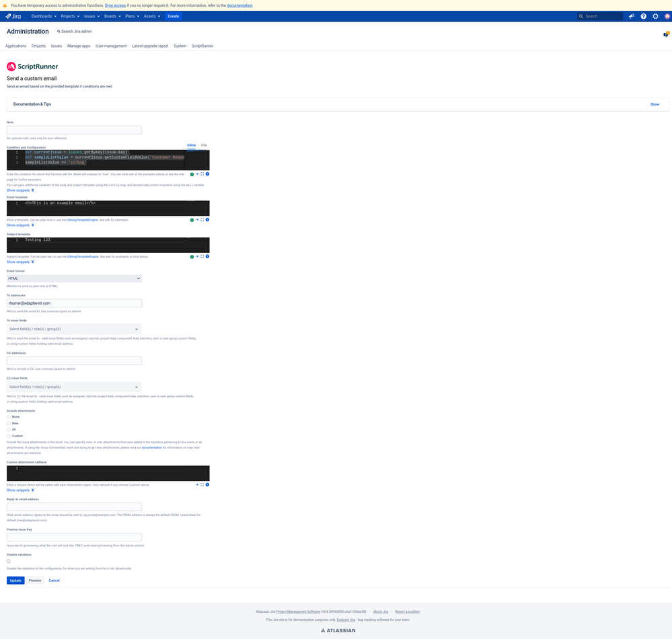Open the To issue fields selector

pos(74,328)
